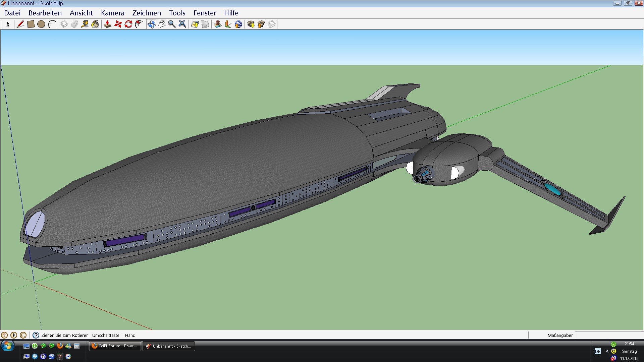Activate the Arc tool
The image size is (644, 362).
pos(52,24)
